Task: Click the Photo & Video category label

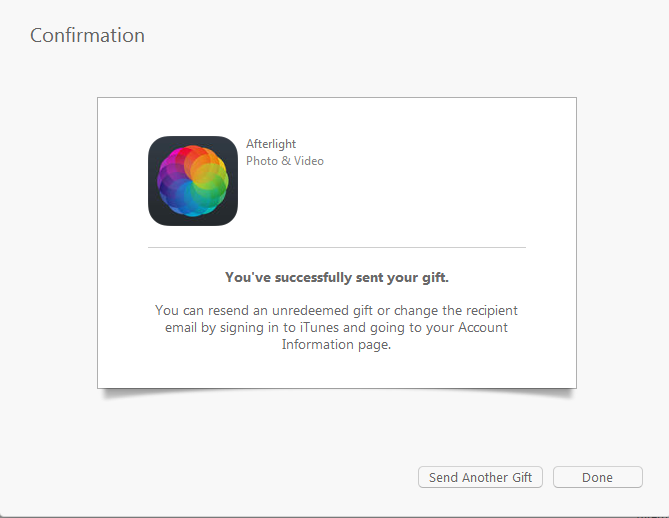Action: (x=285, y=161)
